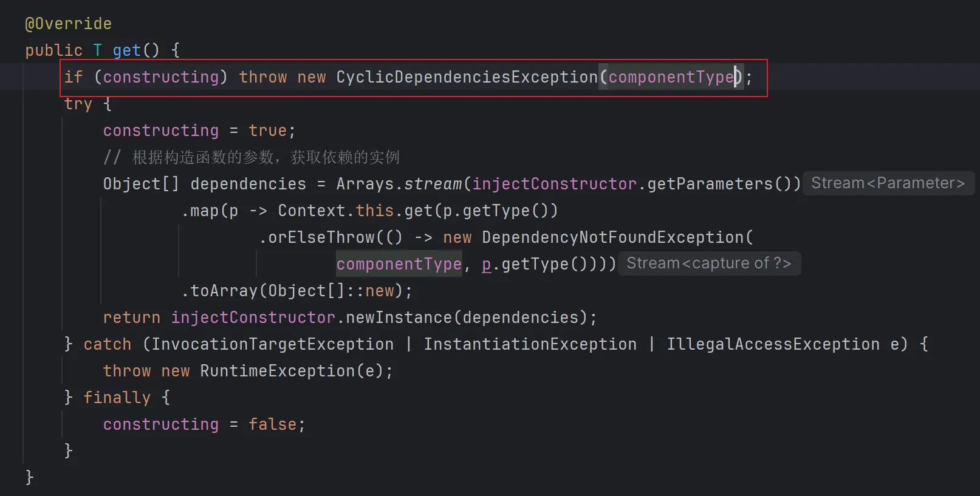Click the IllegalAccessException in the catch clause
This screenshot has width=980, height=496.
pyautogui.click(x=773, y=344)
